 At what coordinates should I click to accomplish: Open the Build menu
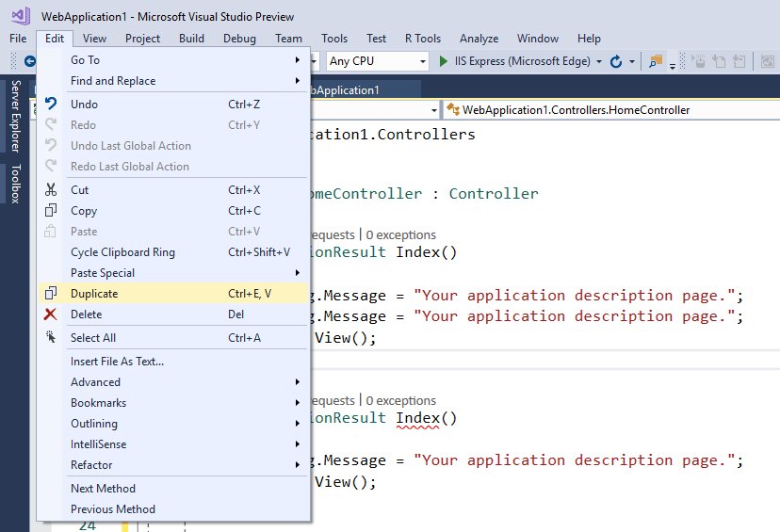(191, 39)
